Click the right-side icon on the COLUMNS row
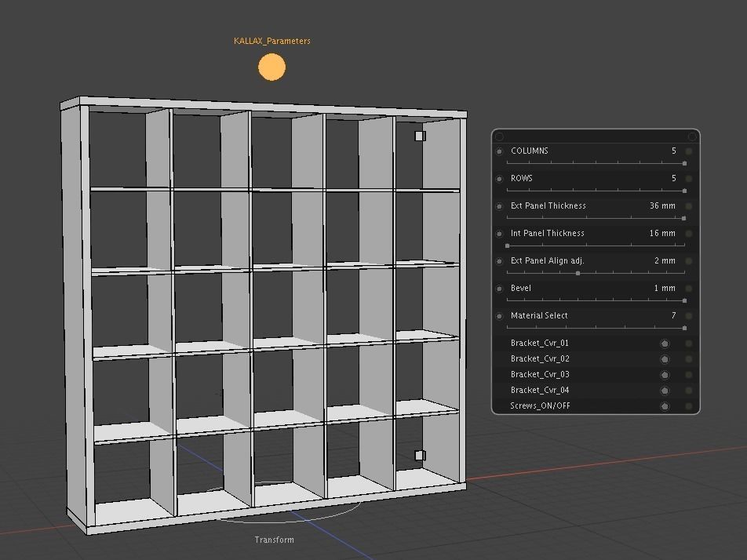This screenshot has width=747, height=560. [x=690, y=150]
